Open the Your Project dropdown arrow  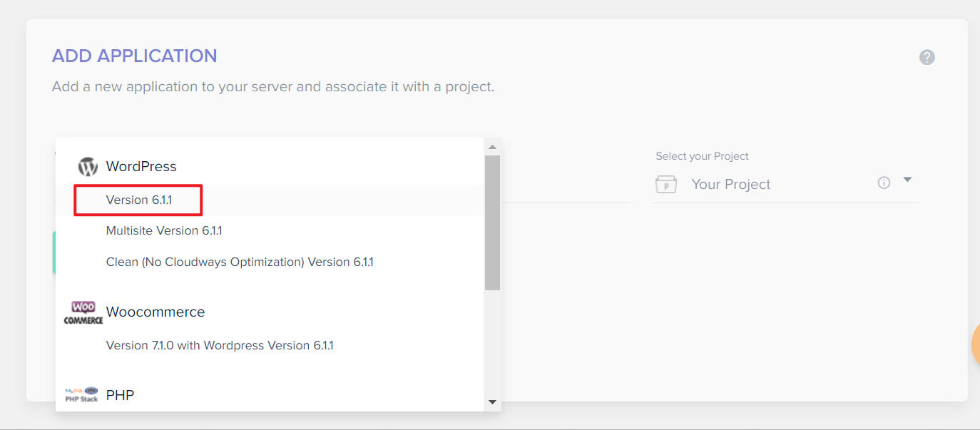click(907, 180)
